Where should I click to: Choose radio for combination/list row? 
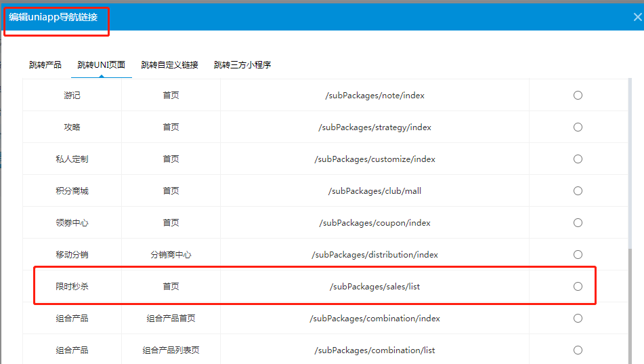(x=578, y=350)
